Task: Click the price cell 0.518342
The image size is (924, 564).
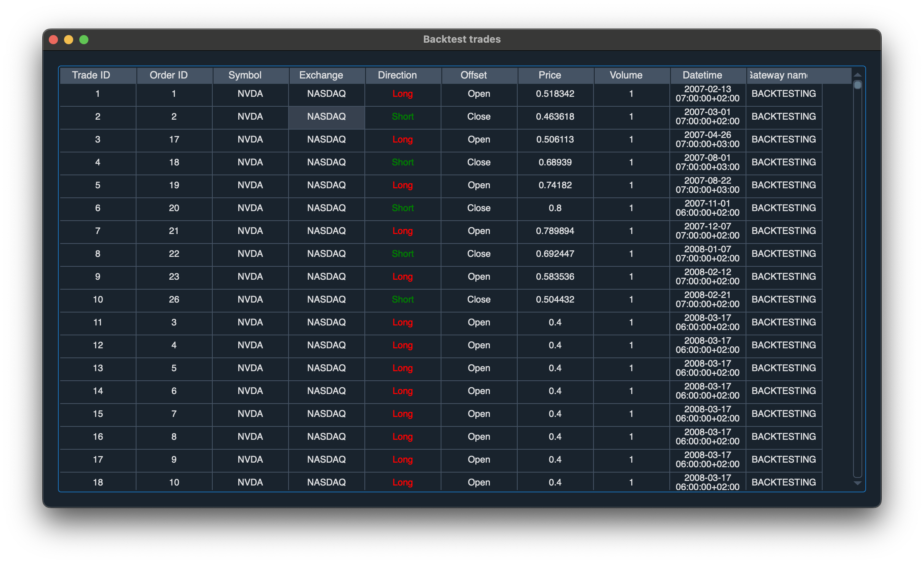Action: click(555, 94)
